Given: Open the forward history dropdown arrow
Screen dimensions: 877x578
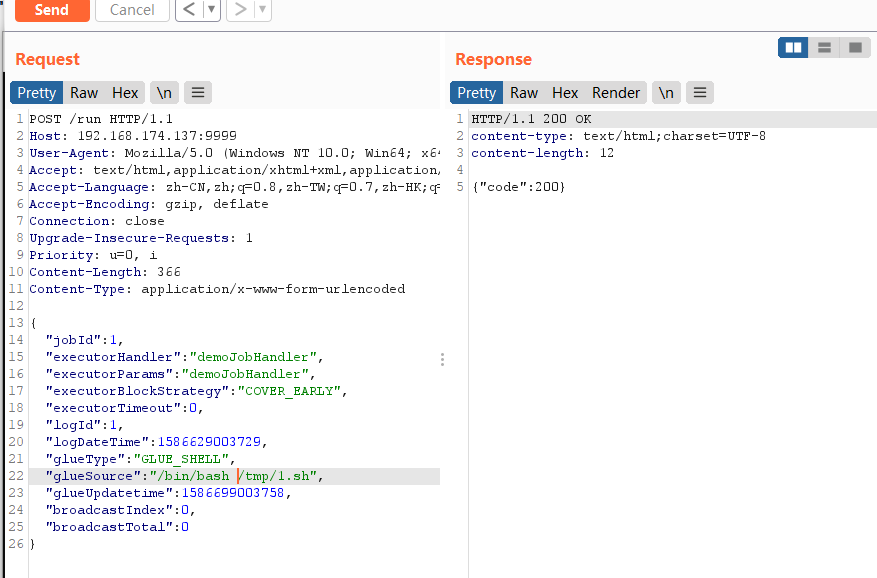Looking at the screenshot, I should click(x=262, y=10).
